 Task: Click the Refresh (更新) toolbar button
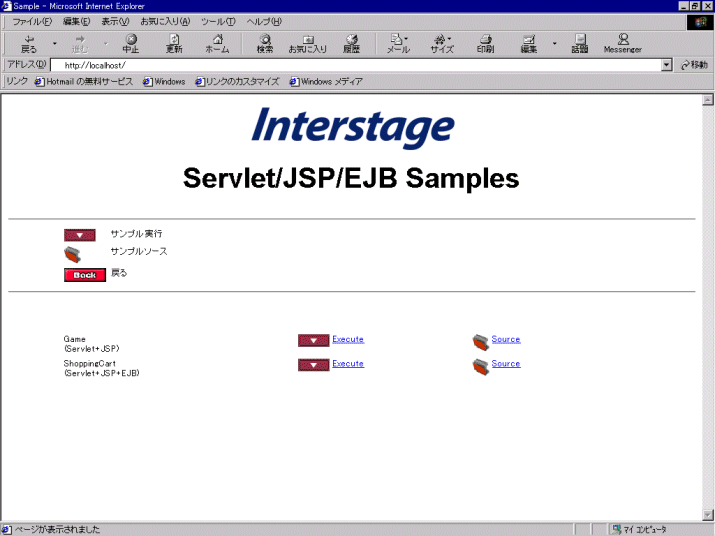click(x=174, y=44)
